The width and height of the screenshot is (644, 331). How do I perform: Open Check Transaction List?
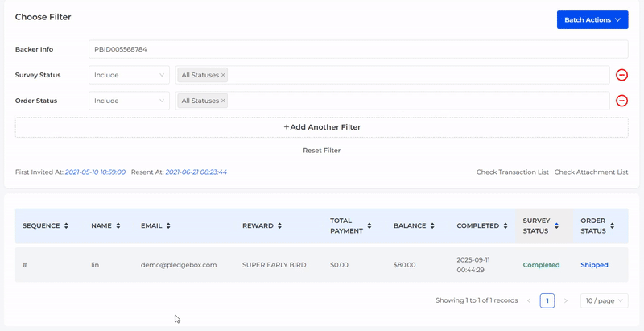point(512,172)
